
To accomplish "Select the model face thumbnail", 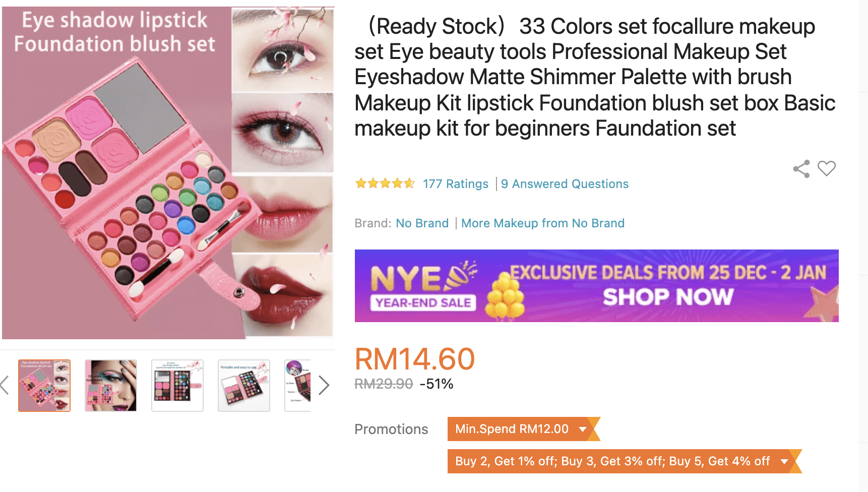I will point(111,386).
